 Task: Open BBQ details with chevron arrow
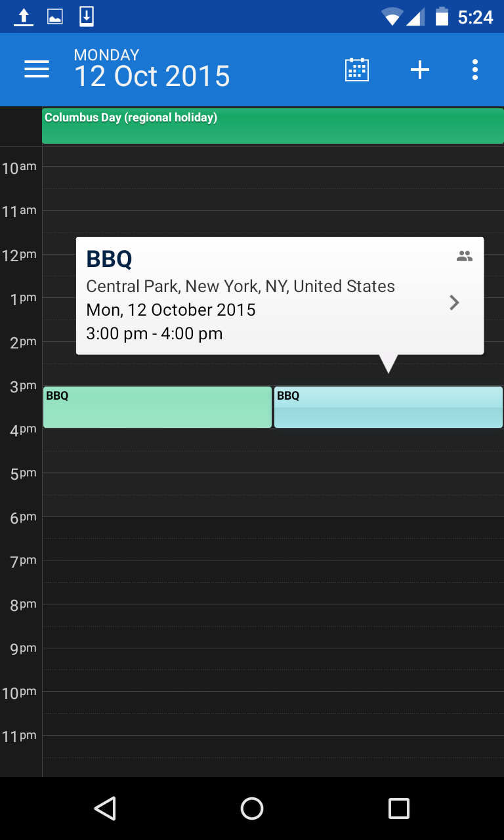click(x=454, y=303)
